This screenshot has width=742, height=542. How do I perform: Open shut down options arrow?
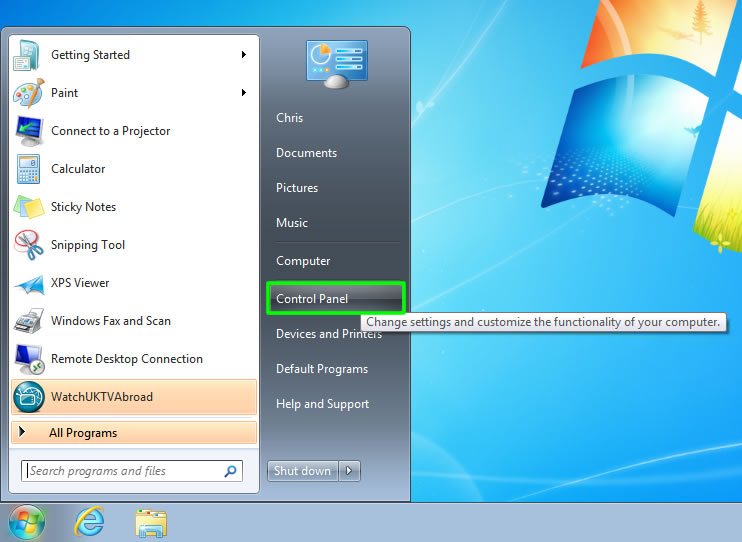pos(349,471)
